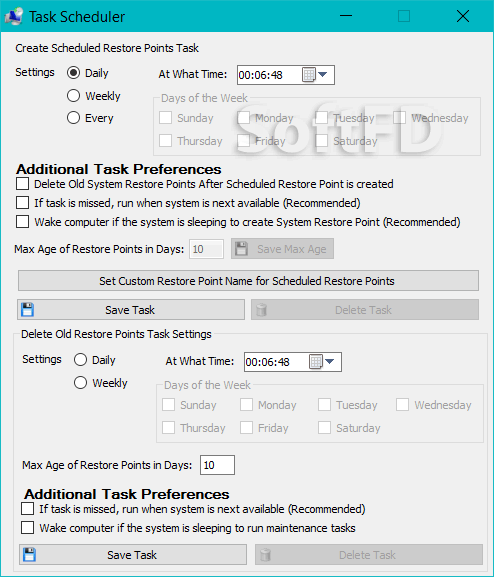Click the trash can icon on upper Delete Task
Screen dimensions: 494x577
pyautogui.click(x=261, y=310)
